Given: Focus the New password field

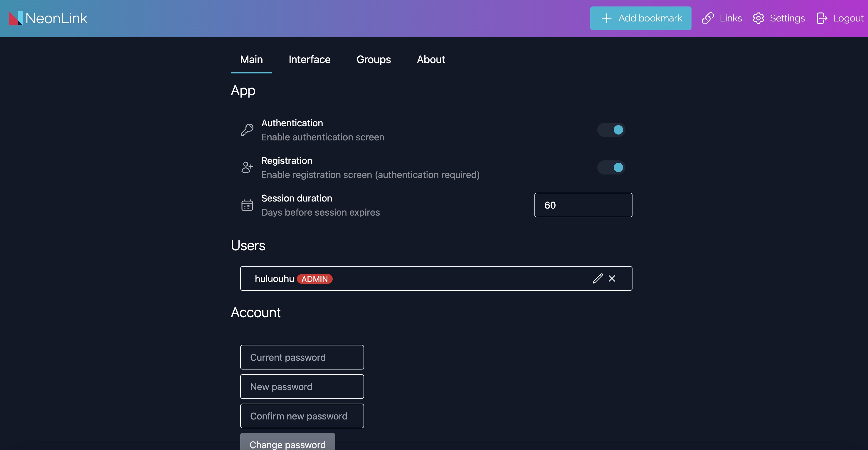Looking at the screenshot, I should point(302,386).
